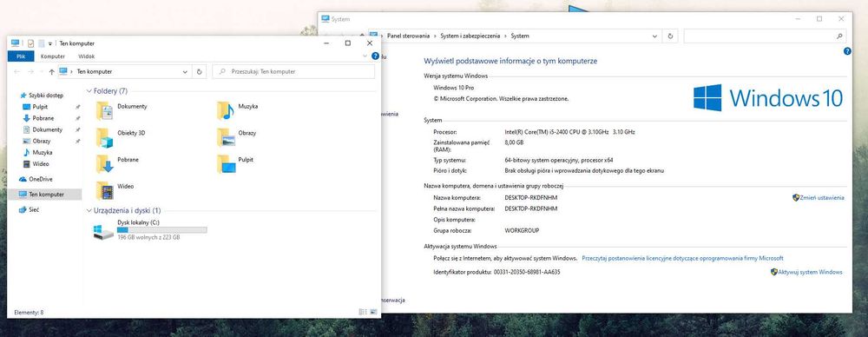Open Microsoft license terms link

(682, 258)
